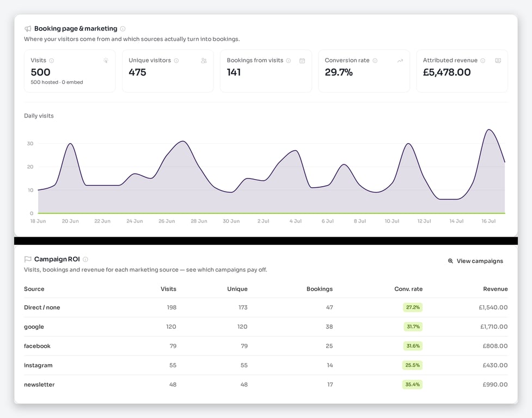Click the 27.2% conversion badge

[413, 308]
